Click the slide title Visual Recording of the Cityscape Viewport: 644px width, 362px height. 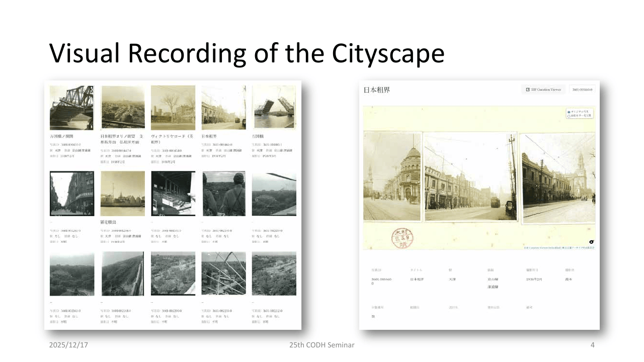point(247,53)
